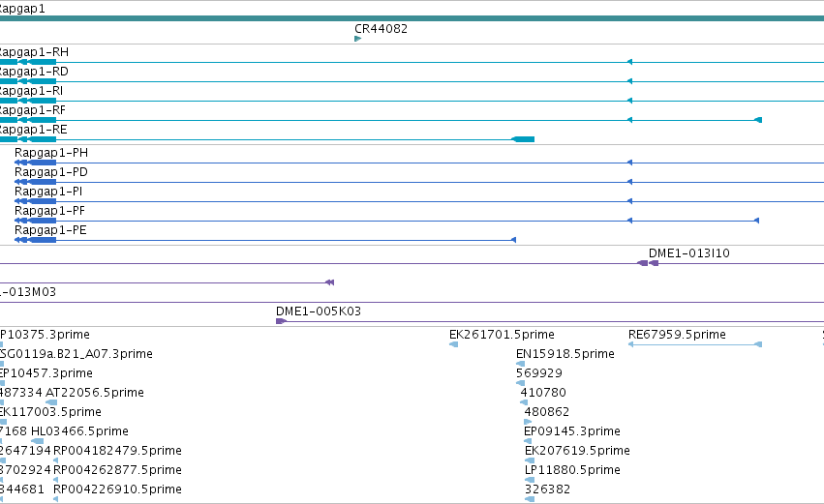
Task: Click the EK261701.5prime arrow glyph
Action: (x=453, y=344)
